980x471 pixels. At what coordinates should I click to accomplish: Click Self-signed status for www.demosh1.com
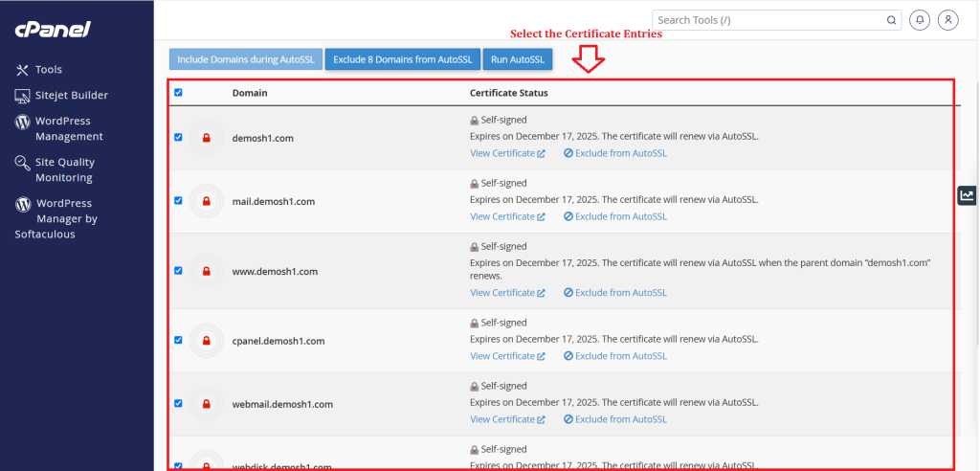pos(498,246)
